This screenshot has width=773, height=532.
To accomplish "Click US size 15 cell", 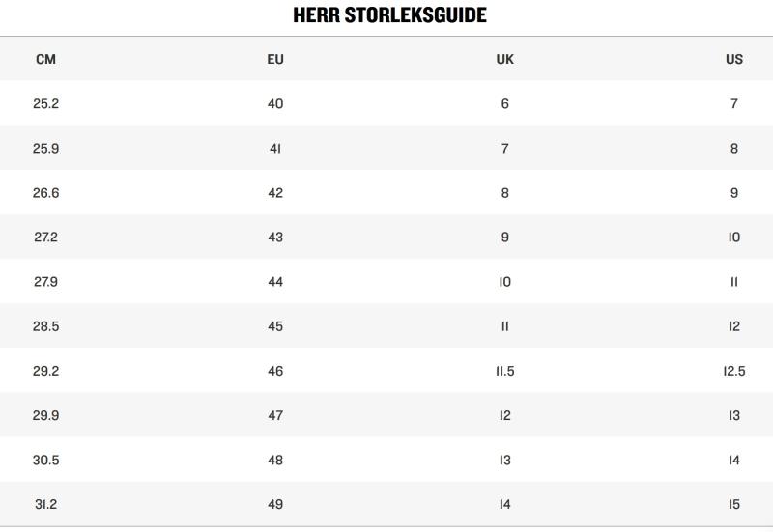I will tap(734, 504).
